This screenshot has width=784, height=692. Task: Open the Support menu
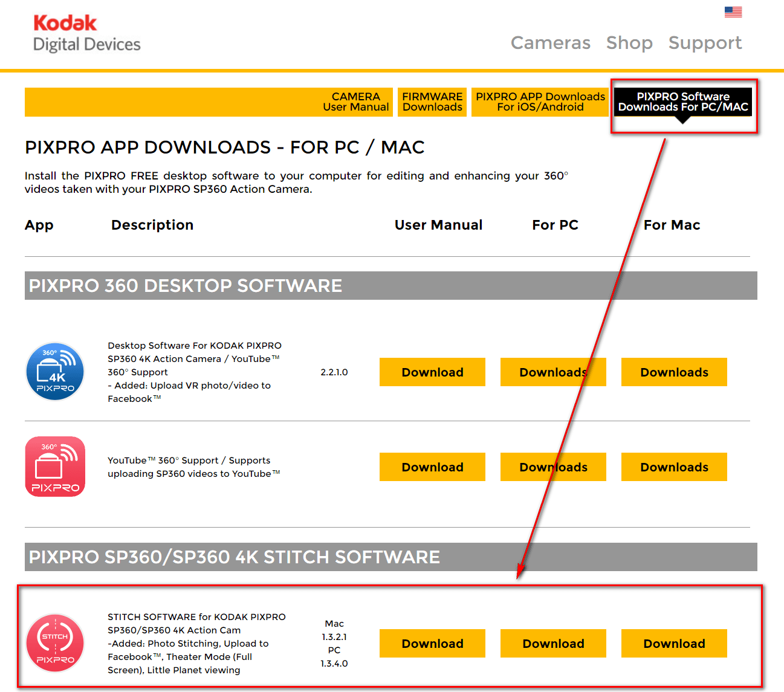tap(705, 43)
